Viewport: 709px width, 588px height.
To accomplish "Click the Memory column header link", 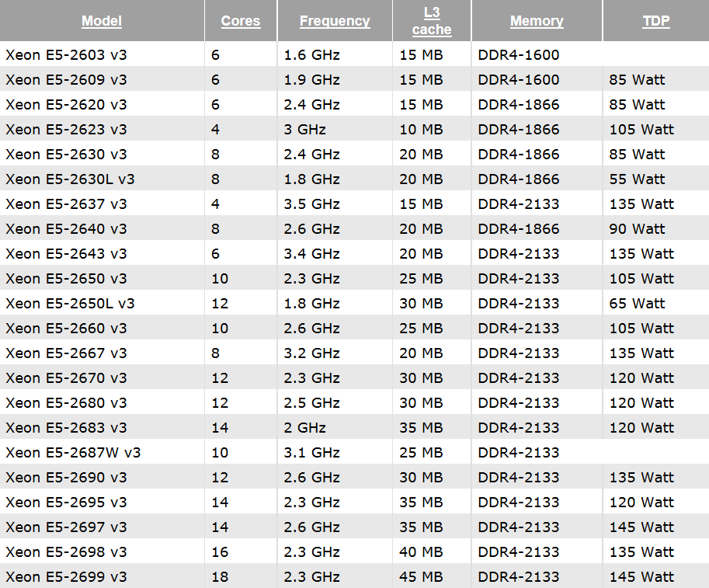I will pos(537,21).
